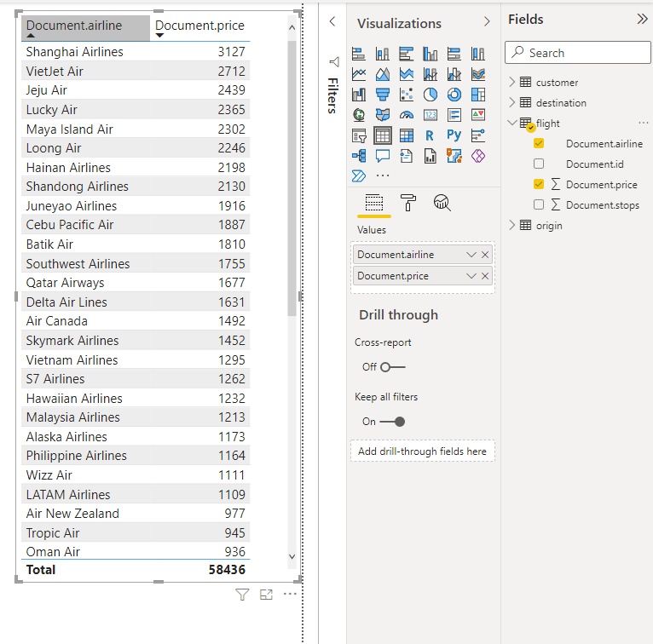
Task: Select the Waterfall chart visualization
Action: click(359, 95)
